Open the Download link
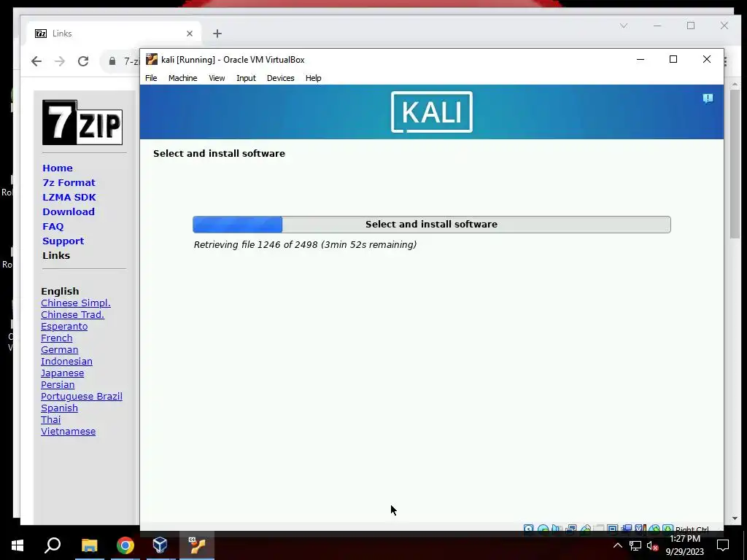This screenshot has height=560, width=747. 69,212
